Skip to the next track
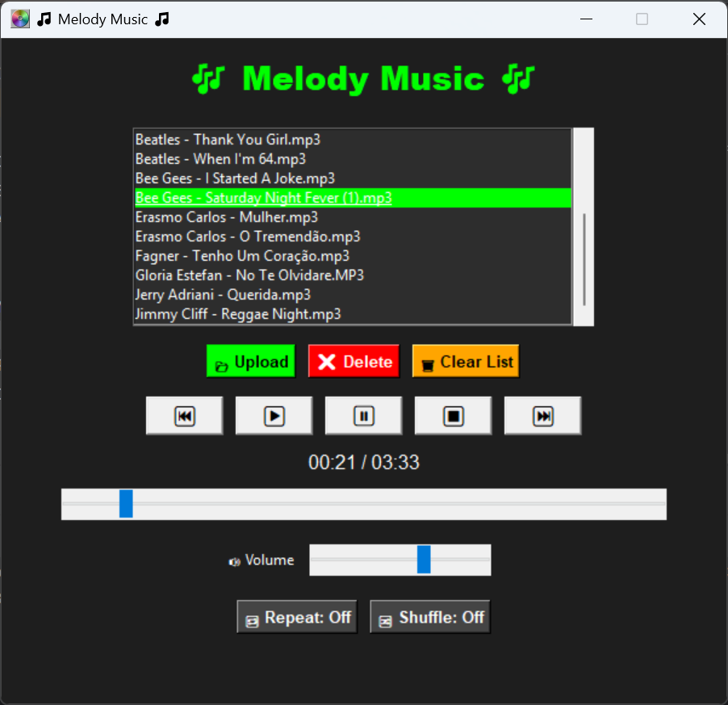The height and width of the screenshot is (705, 728). 542,416
